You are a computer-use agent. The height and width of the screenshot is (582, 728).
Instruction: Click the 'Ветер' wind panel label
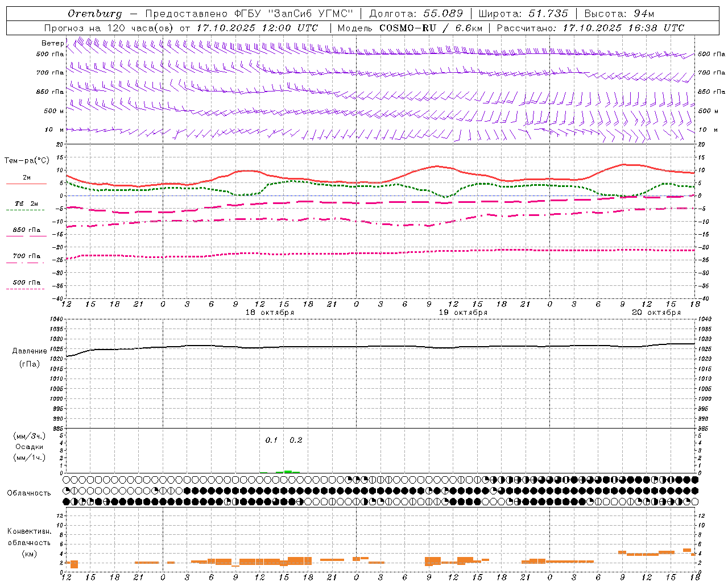(53, 43)
